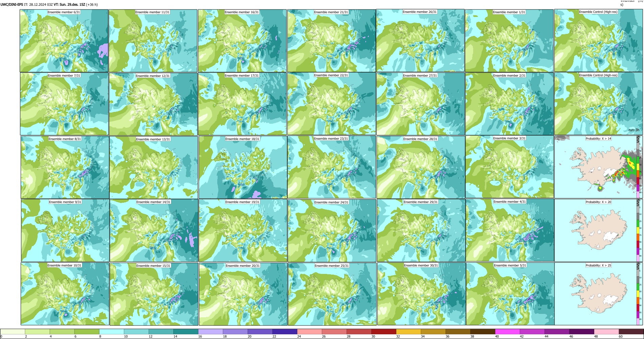Screen dimensions: 644x339
Task: Choose the 16–18 lavender legend swatch
Action: click(210, 332)
